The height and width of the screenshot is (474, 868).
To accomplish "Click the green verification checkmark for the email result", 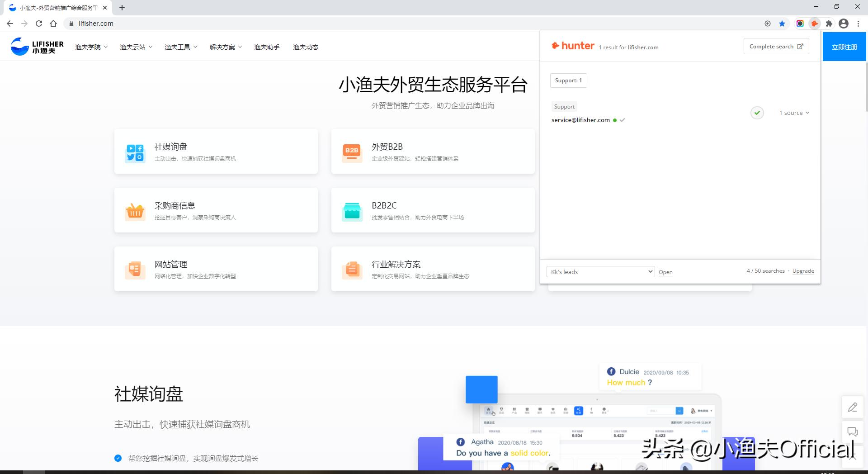I will pyautogui.click(x=757, y=113).
